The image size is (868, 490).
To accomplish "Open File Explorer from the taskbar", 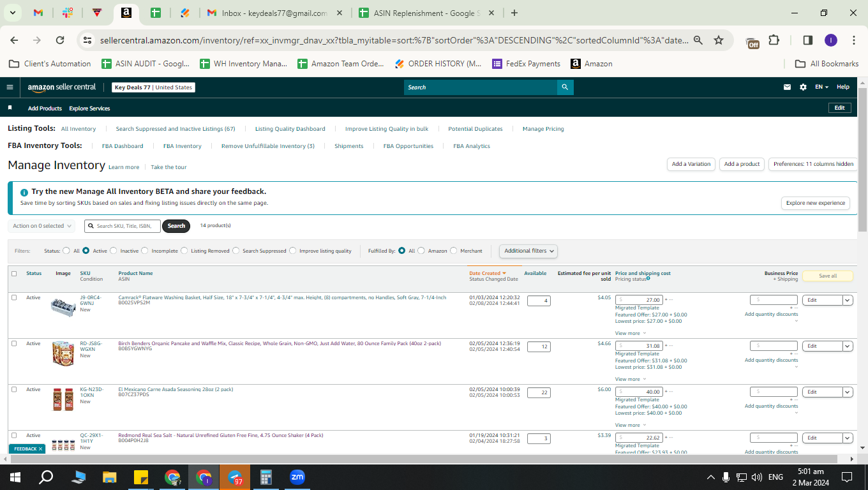I will pyautogui.click(x=110, y=477).
